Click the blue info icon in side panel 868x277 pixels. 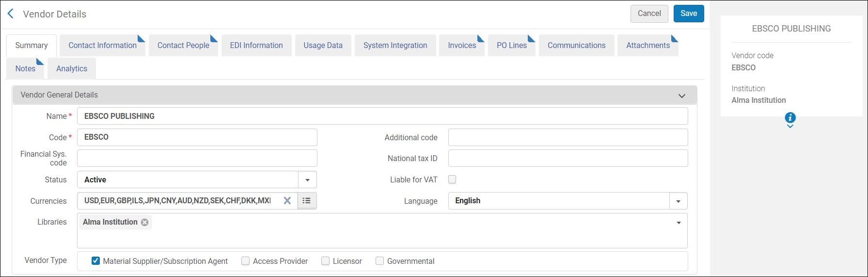click(790, 117)
